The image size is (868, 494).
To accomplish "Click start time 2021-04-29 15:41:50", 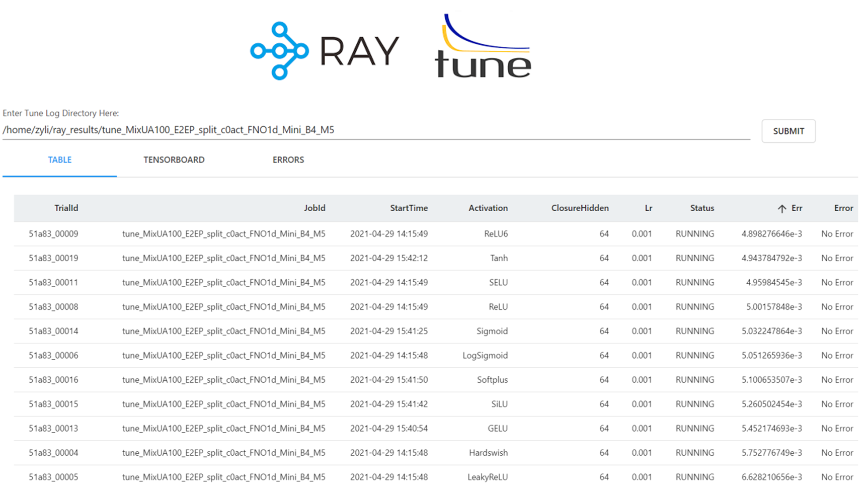I will pyautogui.click(x=389, y=380).
